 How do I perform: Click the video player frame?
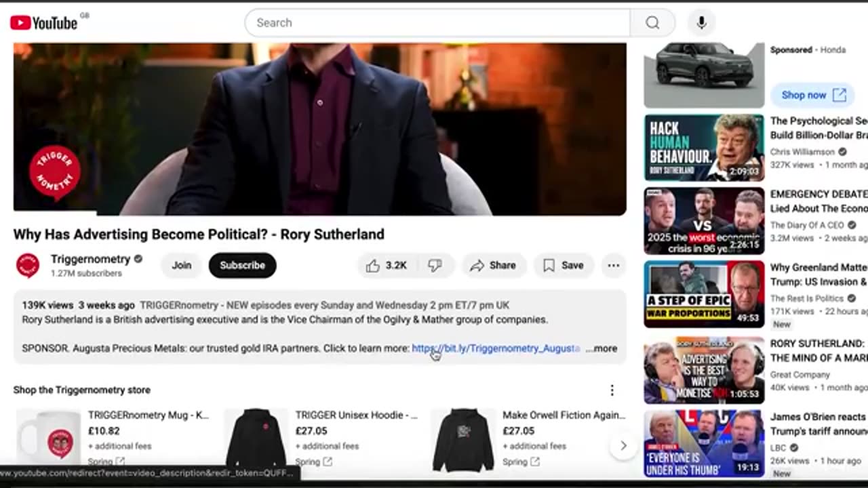(319, 129)
